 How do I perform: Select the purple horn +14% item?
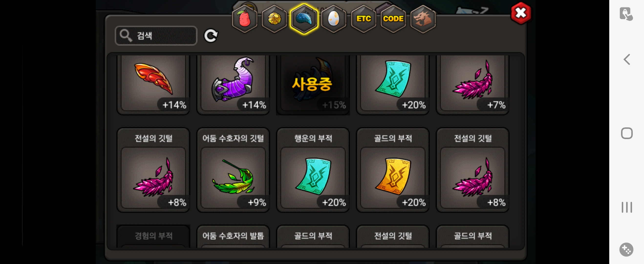pyautogui.click(x=233, y=84)
